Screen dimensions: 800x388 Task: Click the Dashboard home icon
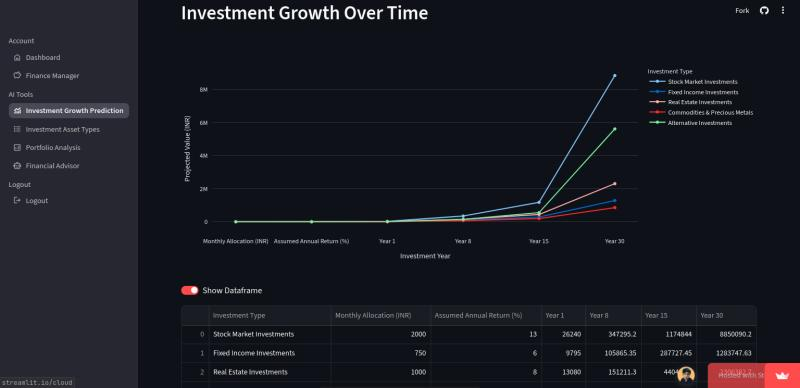17,58
